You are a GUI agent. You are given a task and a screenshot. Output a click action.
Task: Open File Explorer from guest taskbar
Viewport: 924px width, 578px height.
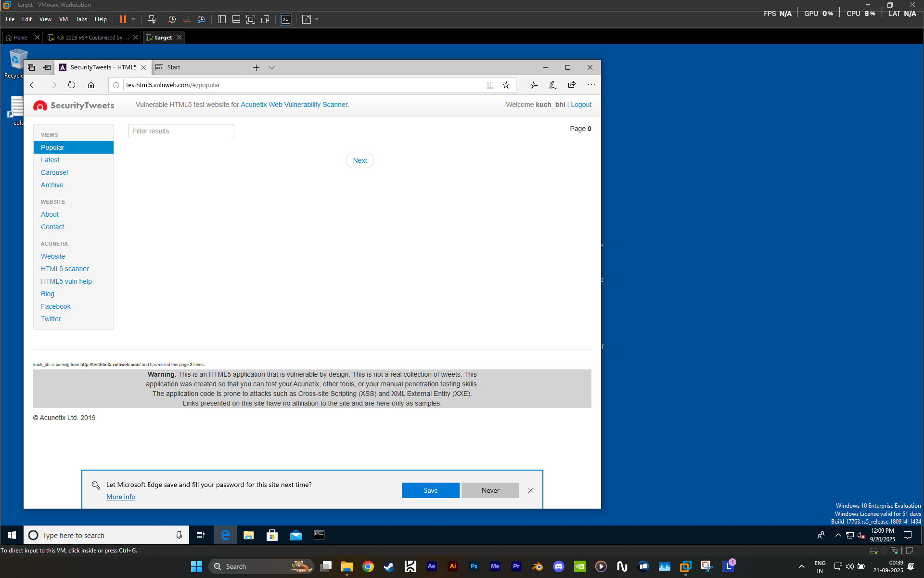[249, 535]
